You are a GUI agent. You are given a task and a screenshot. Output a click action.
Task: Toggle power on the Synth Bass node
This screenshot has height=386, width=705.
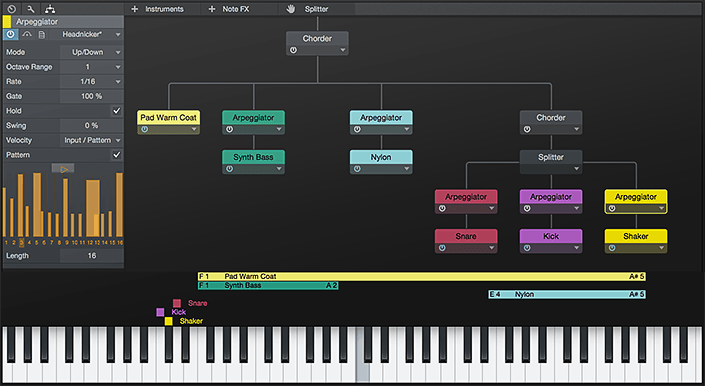click(x=229, y=169)
